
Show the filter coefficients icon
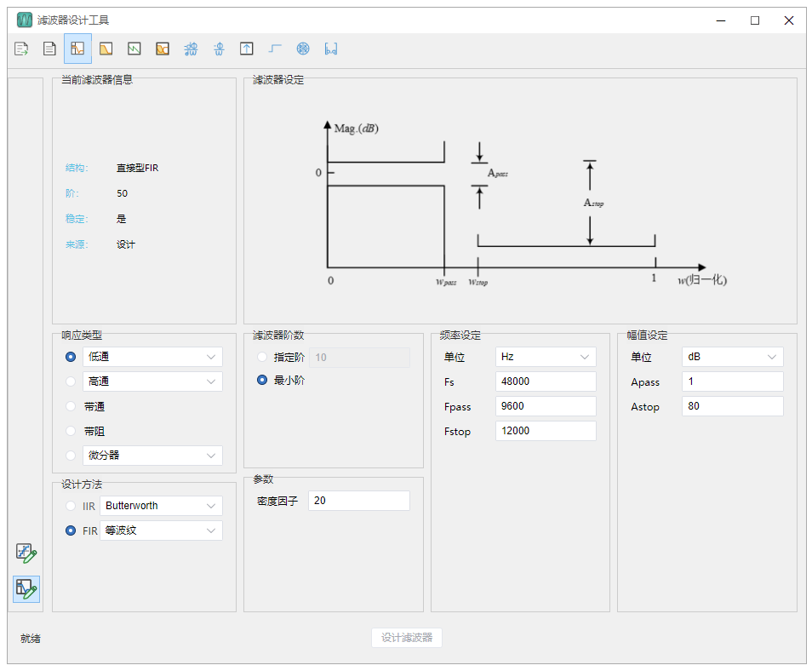tap(331, 49)
